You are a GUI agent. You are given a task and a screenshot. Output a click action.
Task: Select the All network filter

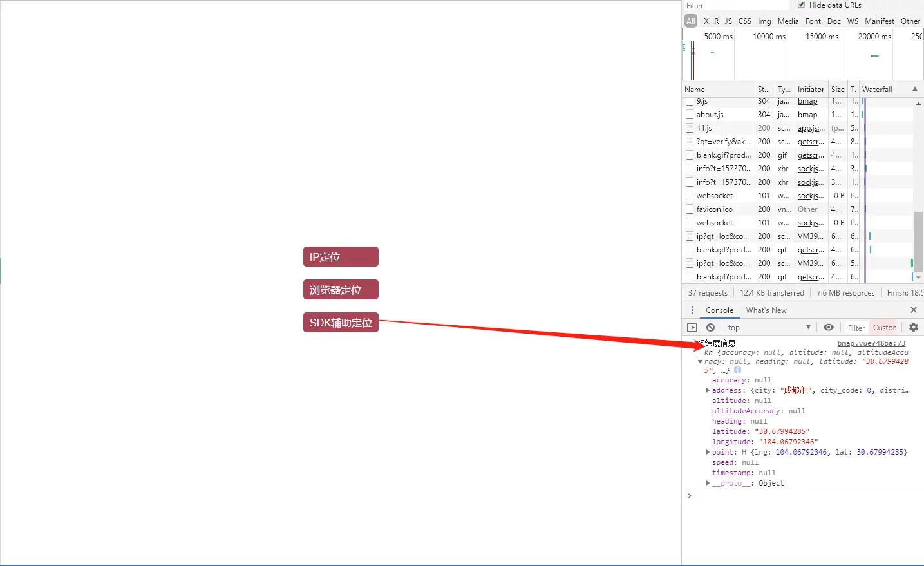[x=691, y=21]
